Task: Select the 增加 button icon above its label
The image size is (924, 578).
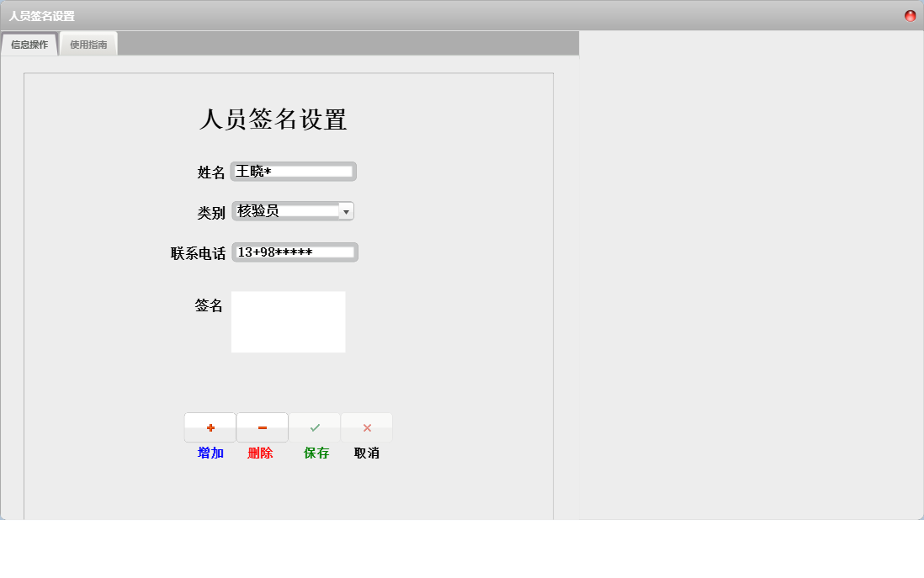Action: (x=210, y=427)
